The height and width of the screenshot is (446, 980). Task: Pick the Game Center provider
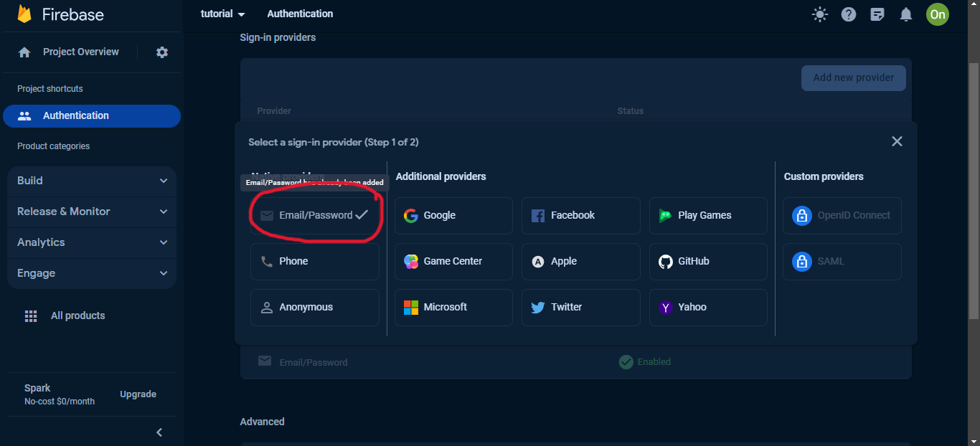point(453,261)
